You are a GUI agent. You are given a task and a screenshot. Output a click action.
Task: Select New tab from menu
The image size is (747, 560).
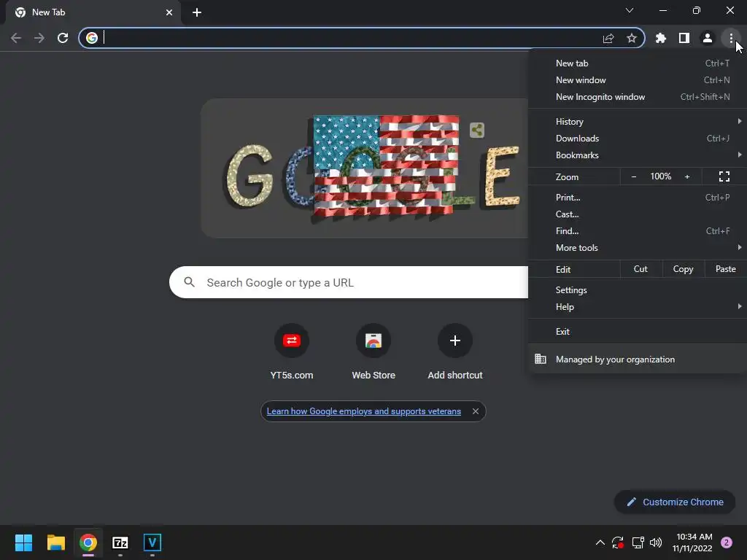point(638,63)
